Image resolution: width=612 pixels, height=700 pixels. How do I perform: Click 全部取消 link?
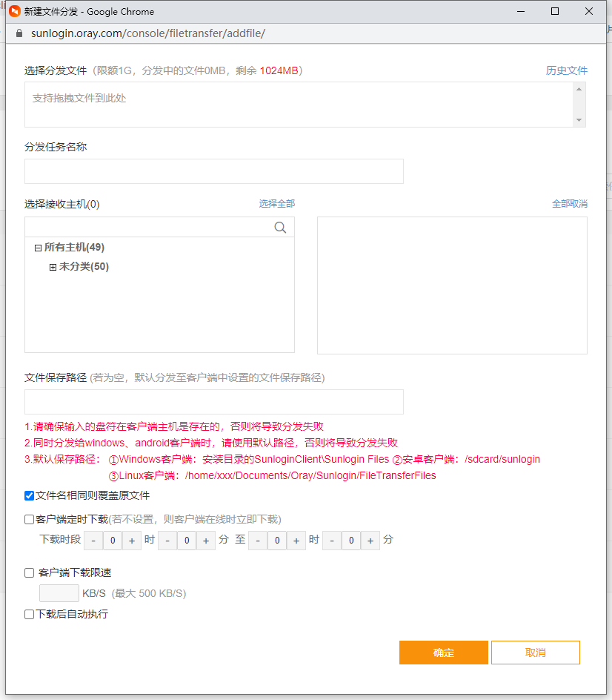570,204
